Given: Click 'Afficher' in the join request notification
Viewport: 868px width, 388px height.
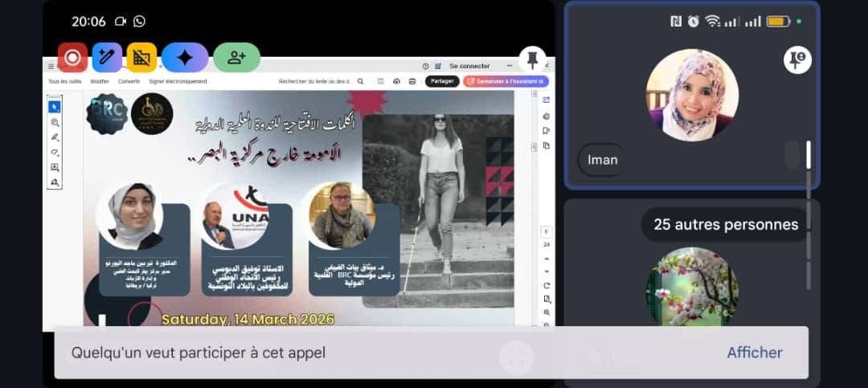Looking at the screenshot, I should 754,352.
